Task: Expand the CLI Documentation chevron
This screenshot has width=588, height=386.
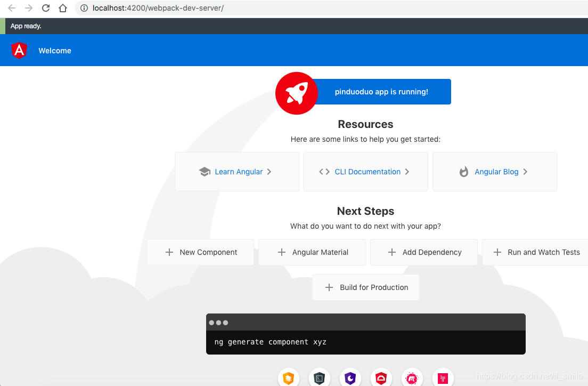Action: (x=407, y=172)
